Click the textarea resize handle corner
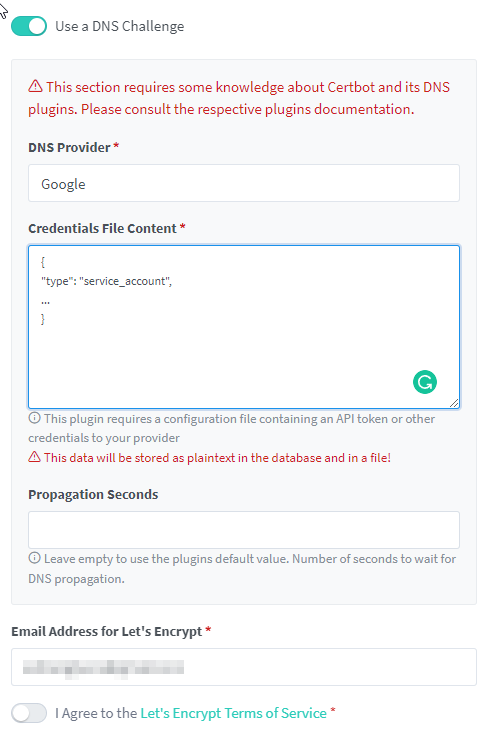 pos(454,403)
